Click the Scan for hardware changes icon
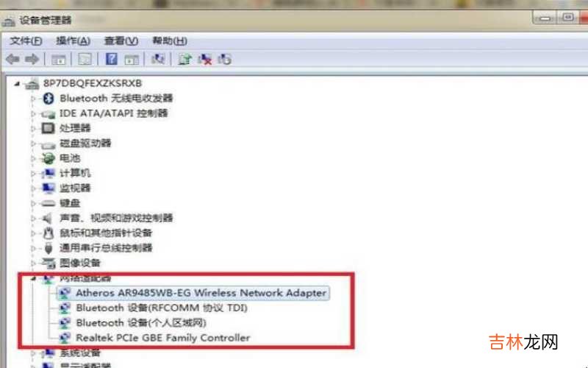This screenshot has height=368, width=588. 158,59
